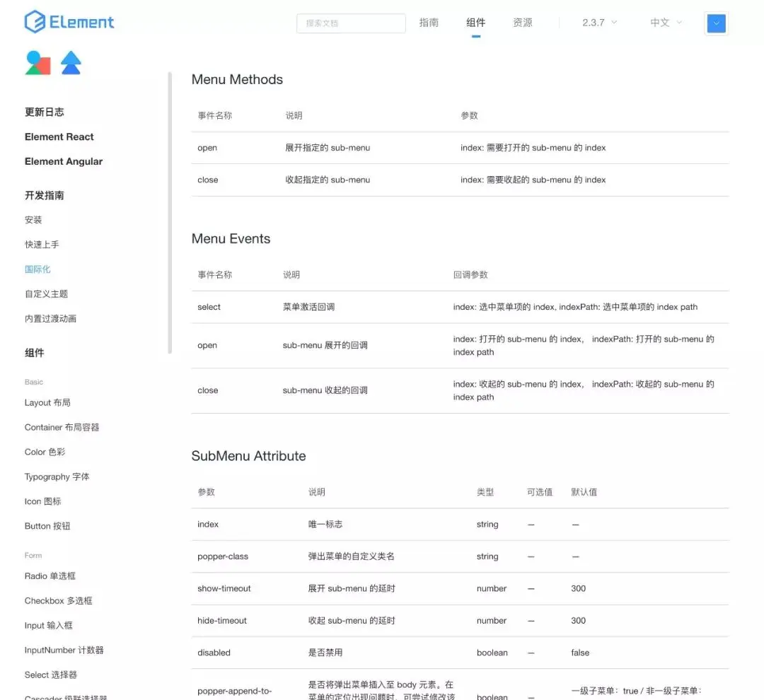Open Button 按钮 component page
The width and height of the screenshot is (764, 700).
coord(48,526)
